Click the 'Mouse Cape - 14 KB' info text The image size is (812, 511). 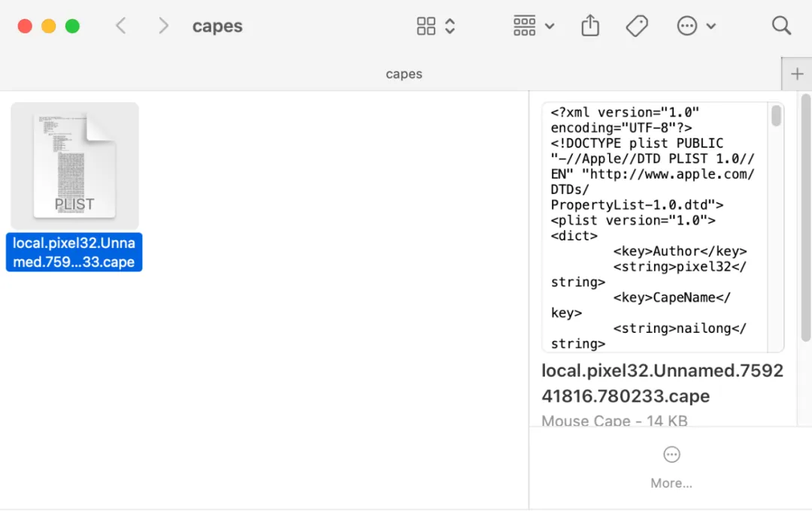(615, 421)
